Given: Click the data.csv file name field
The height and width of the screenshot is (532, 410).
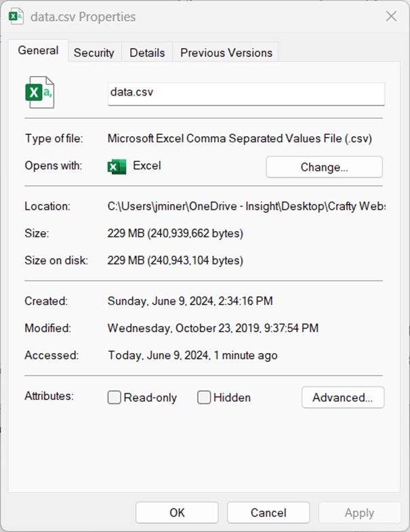Looking at the screenshot, I should tap(246, 93).
